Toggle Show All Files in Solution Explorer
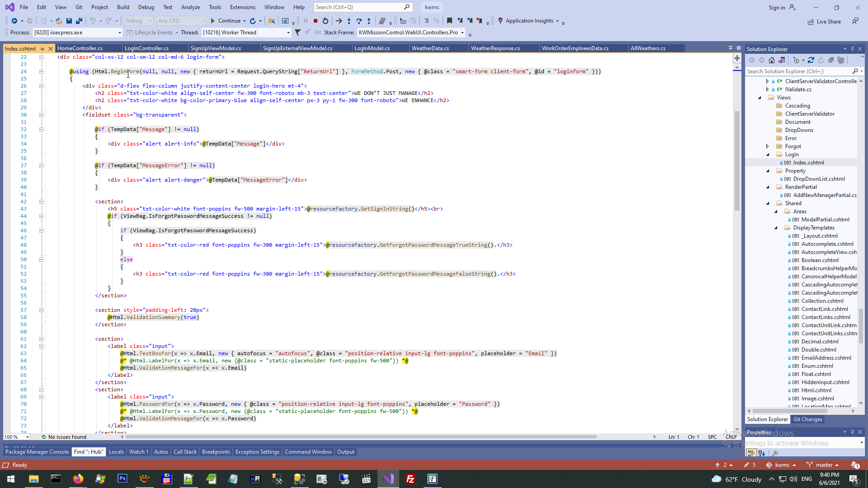Image resolution: width=868 pixels, height=488 pixels. (841, 60)
